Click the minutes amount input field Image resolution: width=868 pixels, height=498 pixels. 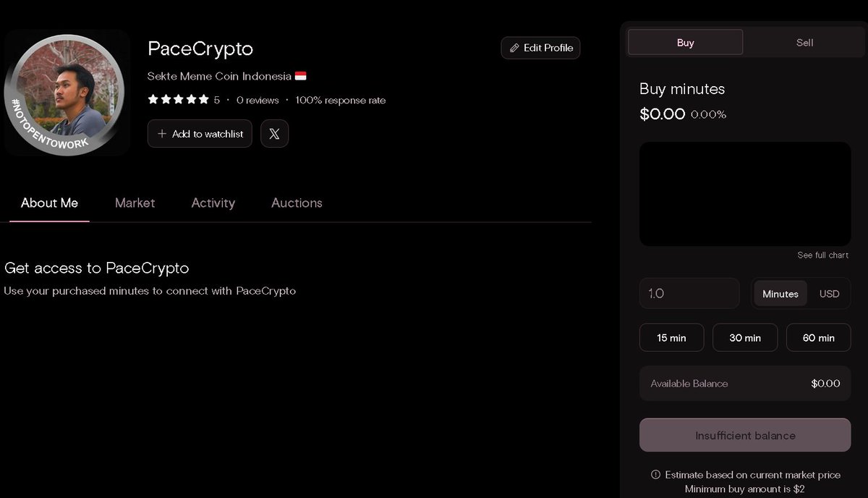(x=689, y=294)
